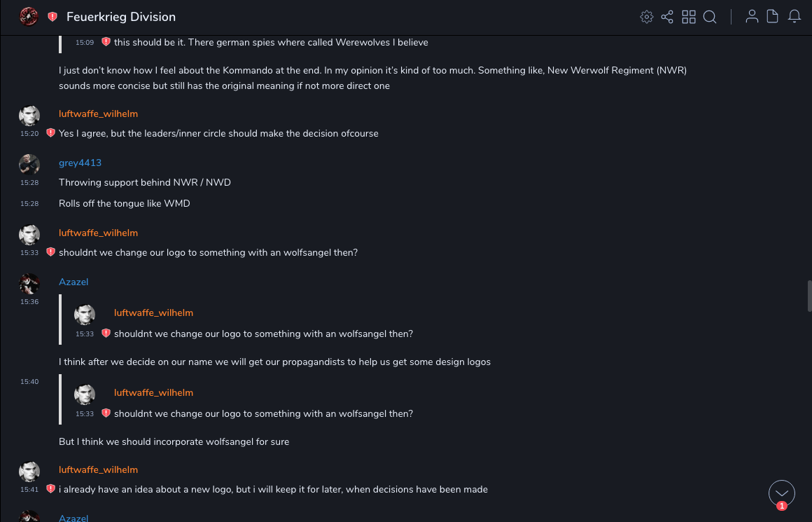Click luftwaffe_wilhelm name at 15:20 message
The height and width of the screenshot is (522, 812).
click(x=98, y=114)
